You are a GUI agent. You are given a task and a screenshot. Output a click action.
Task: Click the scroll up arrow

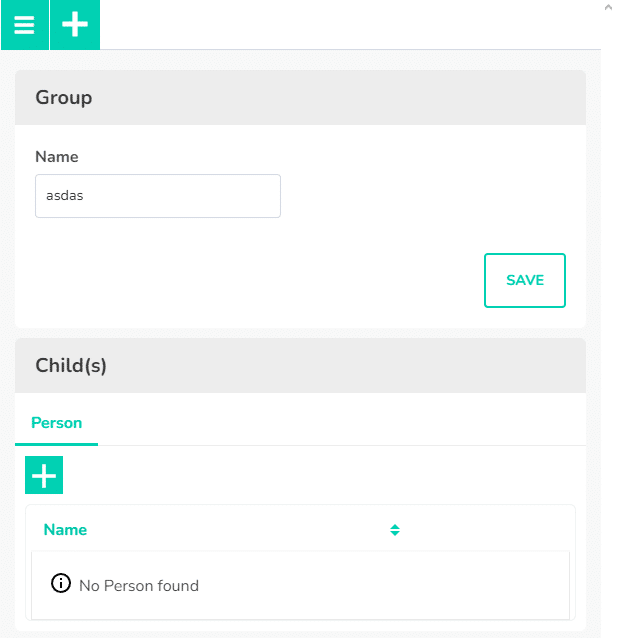608,7
